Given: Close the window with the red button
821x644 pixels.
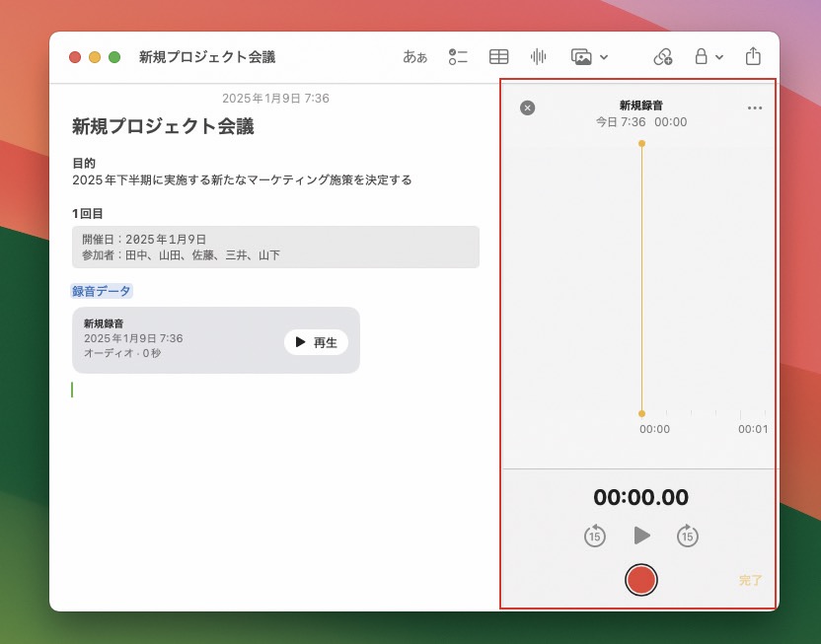Looking at the screenshot, I should pos(75,57).
